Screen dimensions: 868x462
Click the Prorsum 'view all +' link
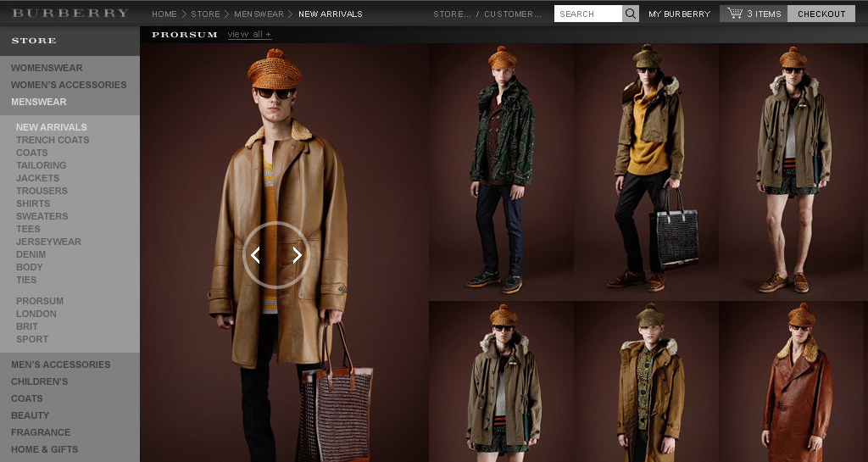pos(249,35)
